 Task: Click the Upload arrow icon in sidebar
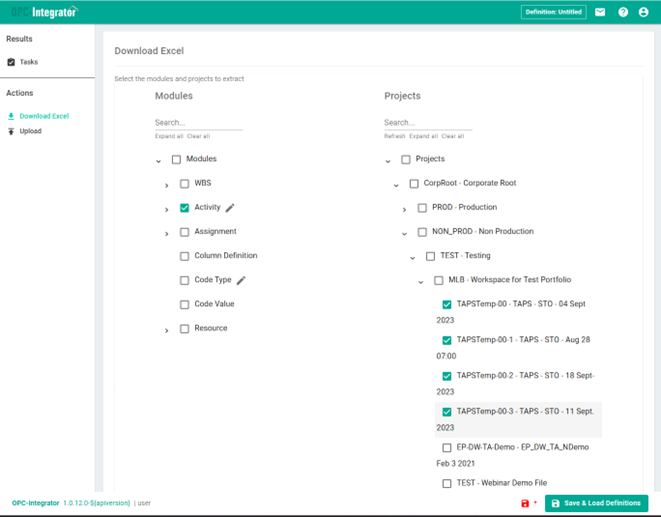coord(11,131)
